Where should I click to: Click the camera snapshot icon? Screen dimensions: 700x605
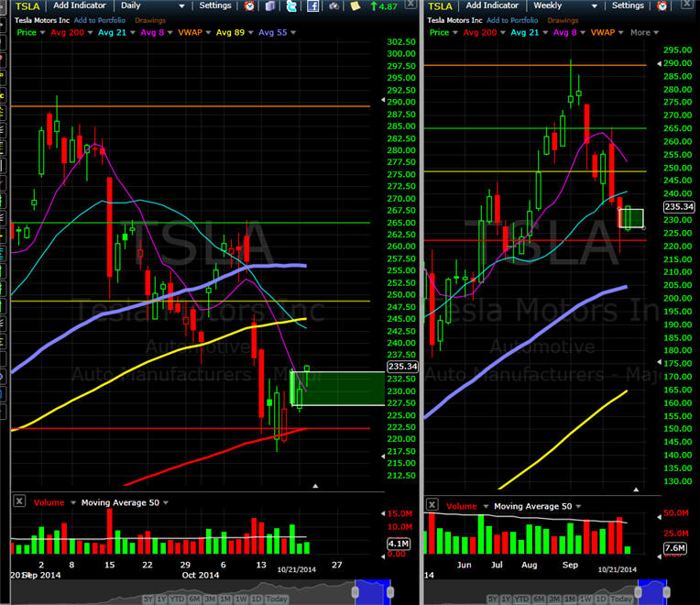tap(334, 5)
